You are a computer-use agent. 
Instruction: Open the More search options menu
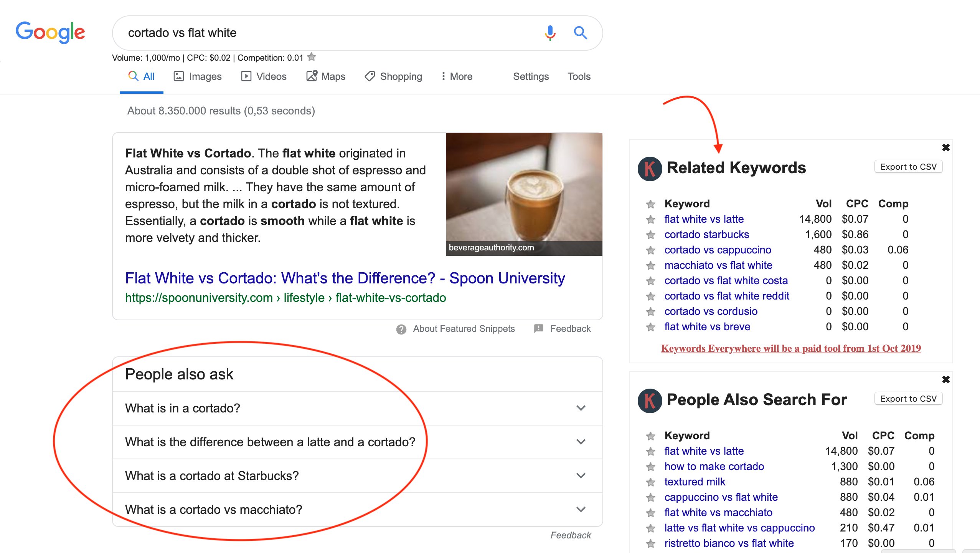tap(457, 76)
